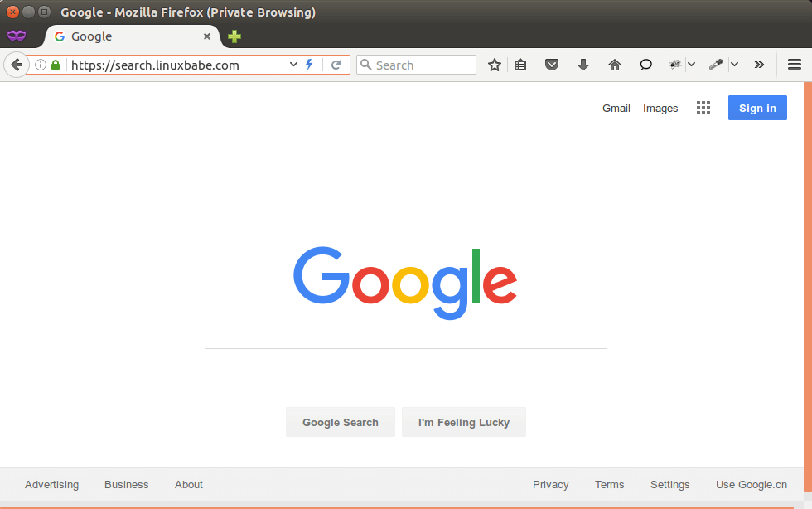Reload the current page
The width and height of the screenshot is (812, 509).
(336, 65)
